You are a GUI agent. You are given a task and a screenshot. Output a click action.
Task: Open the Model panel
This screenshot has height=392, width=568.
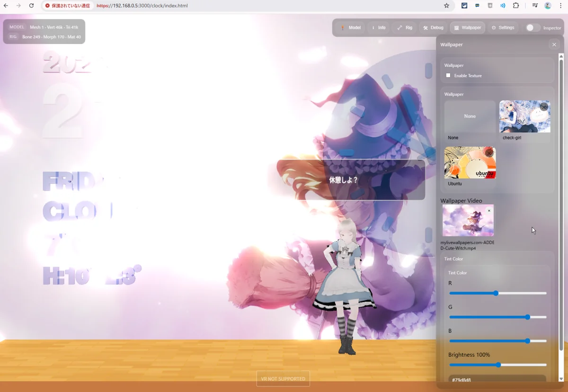pos(350,28)
